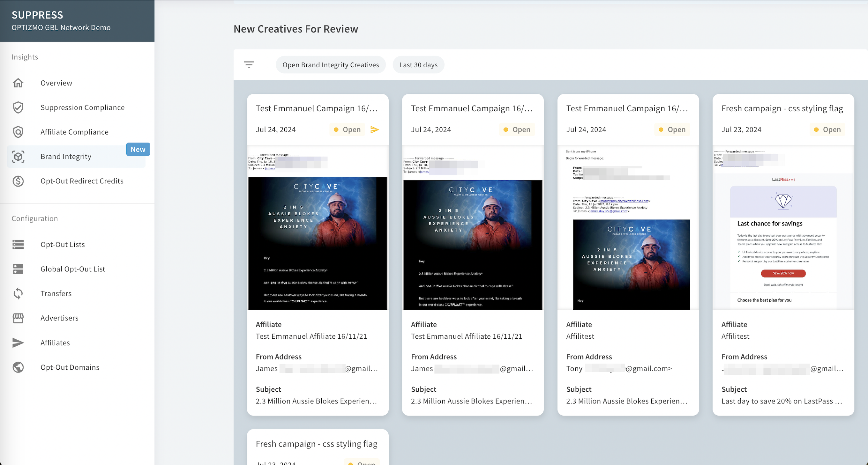Select Brand Integrity menu item
The width and height of the screenshot is (868, 465).
pos(66,157)
